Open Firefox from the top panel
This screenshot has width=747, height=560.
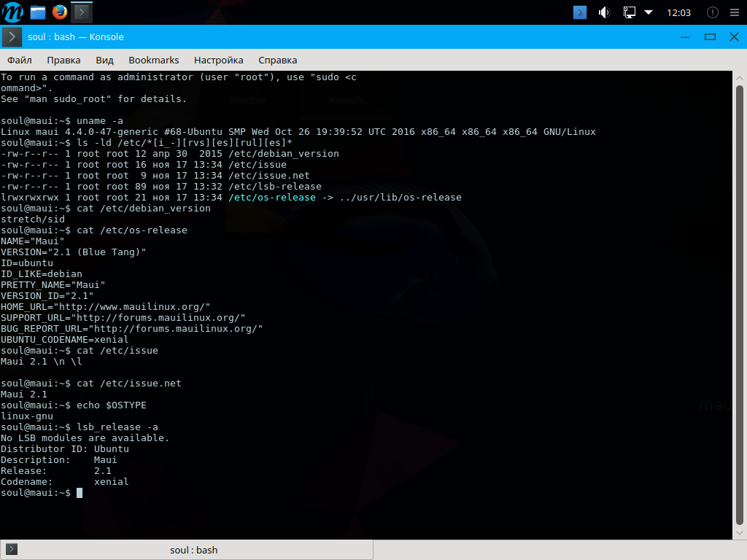pos(60,12)
